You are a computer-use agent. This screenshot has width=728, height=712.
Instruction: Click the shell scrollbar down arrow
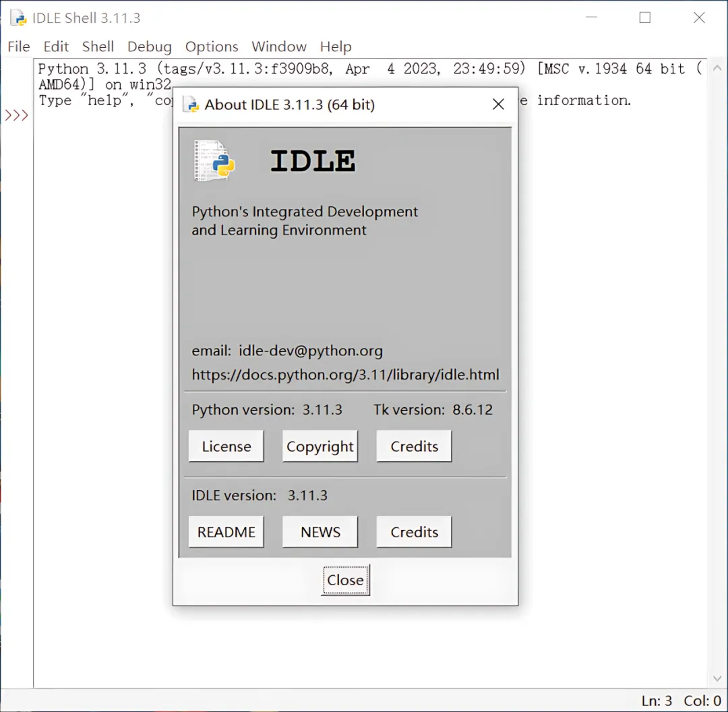coord(717,678)
